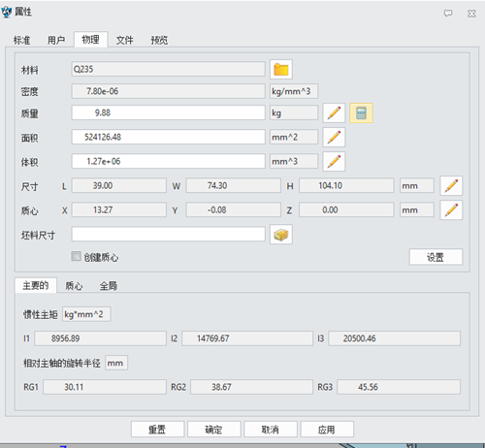Close the 属性 dialog window
The width and height of the screenshot is (485, 448).
click(471, 14)
